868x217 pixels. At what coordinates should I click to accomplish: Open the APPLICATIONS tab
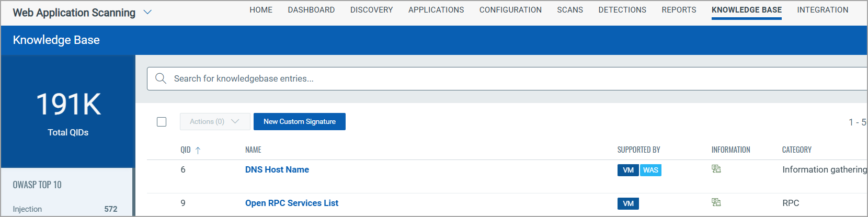[x=436, y=10]
